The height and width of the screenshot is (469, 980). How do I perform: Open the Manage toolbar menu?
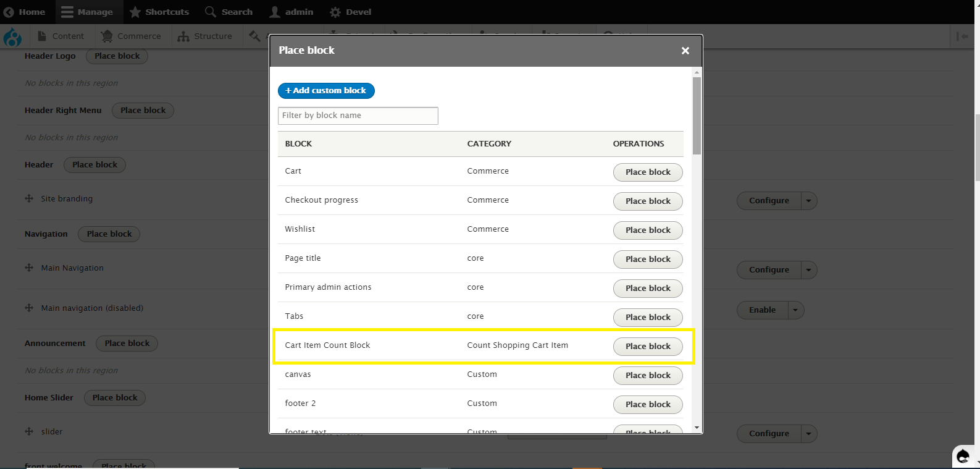click(x=87, y=12)
